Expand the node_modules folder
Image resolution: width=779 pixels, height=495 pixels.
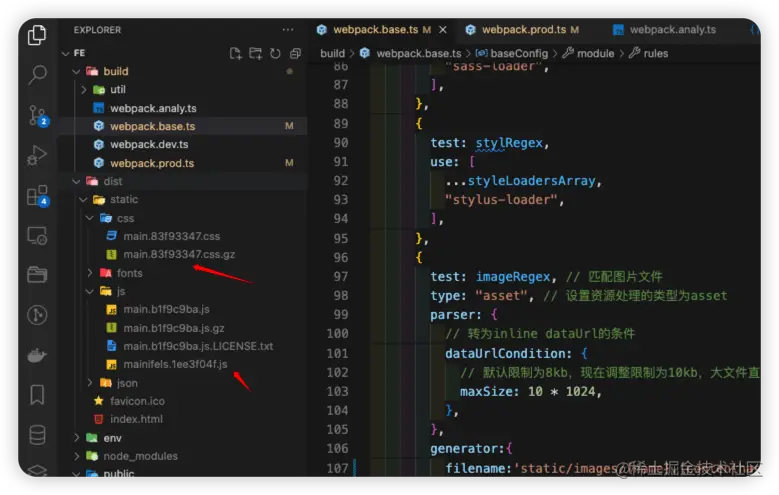pyautogui.click(x=76, y=456)
